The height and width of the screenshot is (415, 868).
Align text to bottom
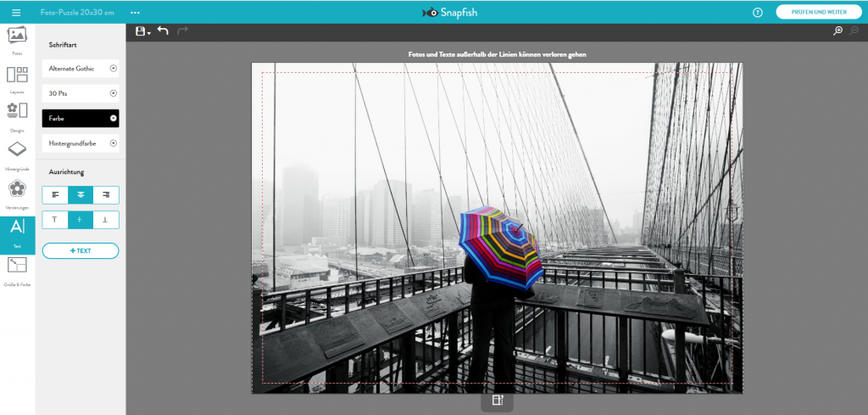click(x=106, y=220)
